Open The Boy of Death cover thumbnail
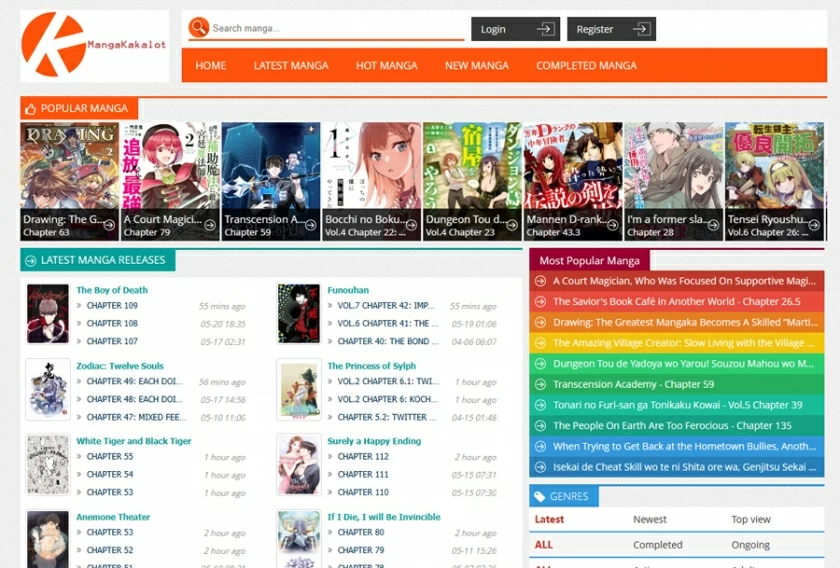The height and width of the screenshot is (568, 840). click(x=48, y=313)
